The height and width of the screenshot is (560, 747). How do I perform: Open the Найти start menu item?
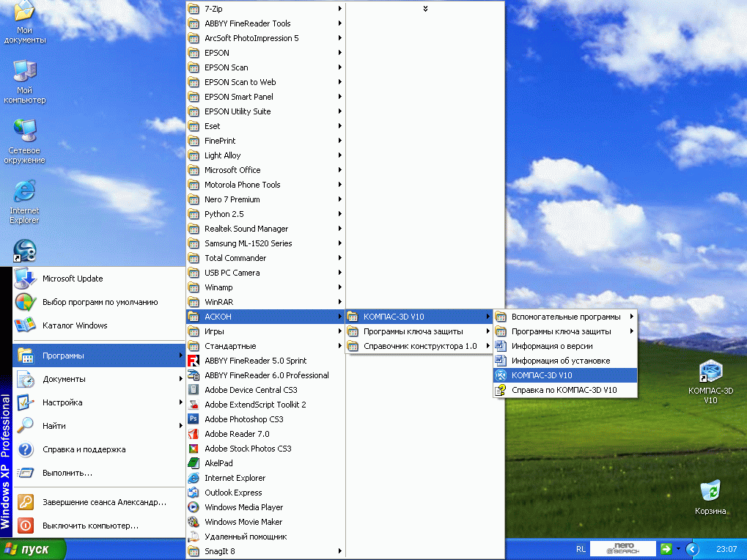click(99, 426)
